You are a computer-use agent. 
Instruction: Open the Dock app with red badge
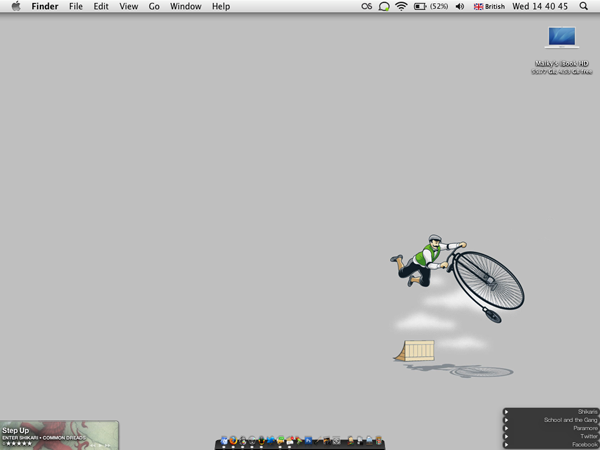[290, 441]
